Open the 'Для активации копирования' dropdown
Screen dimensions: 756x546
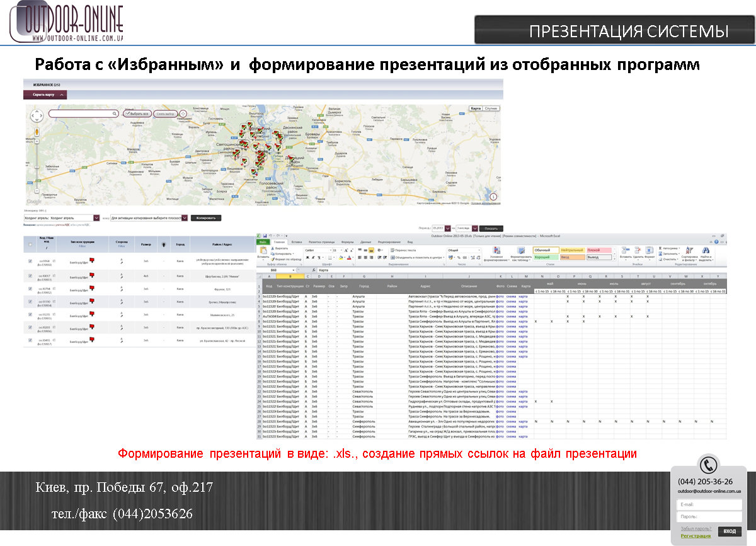pos(185,218)
